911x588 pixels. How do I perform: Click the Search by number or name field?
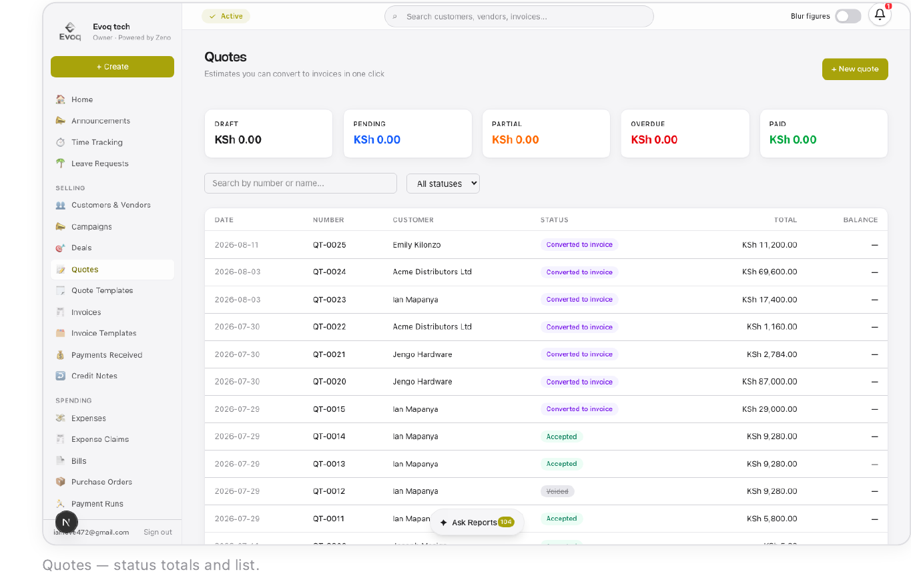300,184
